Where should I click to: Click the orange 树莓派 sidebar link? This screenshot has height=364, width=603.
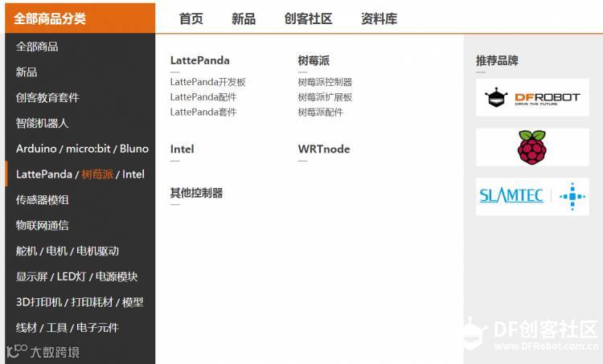coord(97,174)
